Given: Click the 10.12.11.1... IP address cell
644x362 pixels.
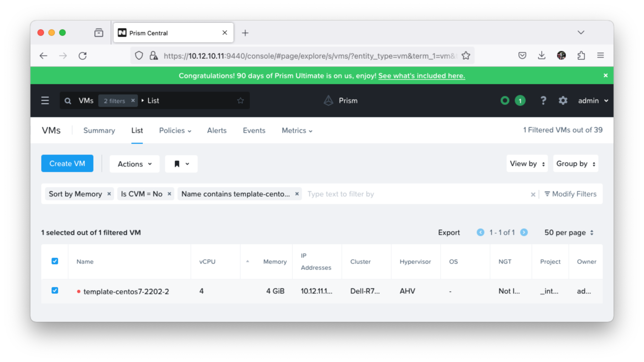Looking at the screenshot, I should [x=316, y=291].
